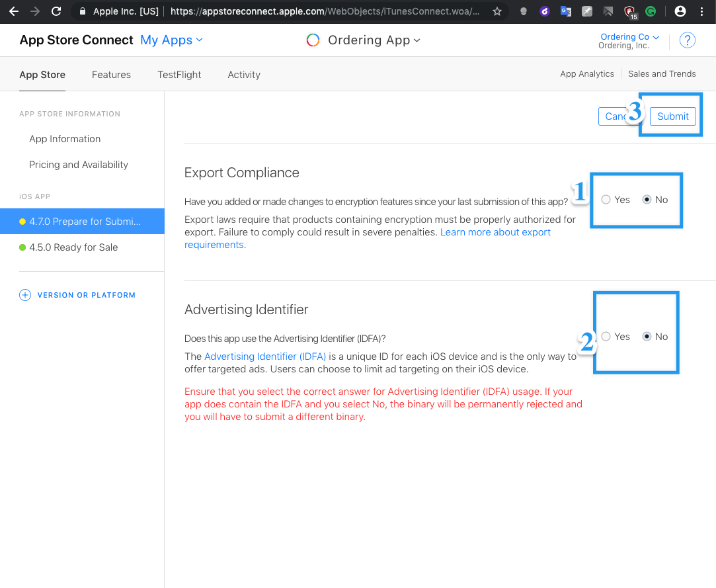Bookmark this page with the star icon

tap(497, 11)
